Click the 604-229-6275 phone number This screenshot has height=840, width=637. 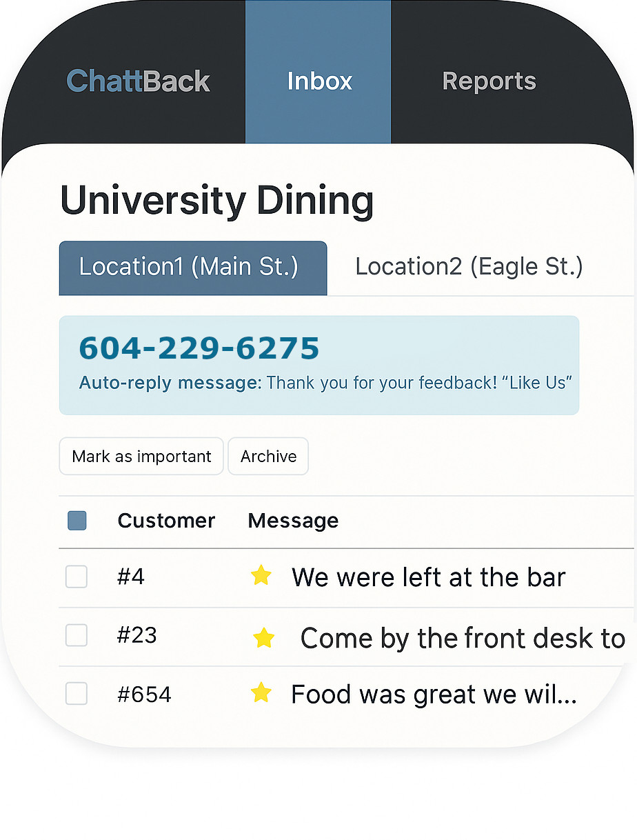tap(199, 348)
